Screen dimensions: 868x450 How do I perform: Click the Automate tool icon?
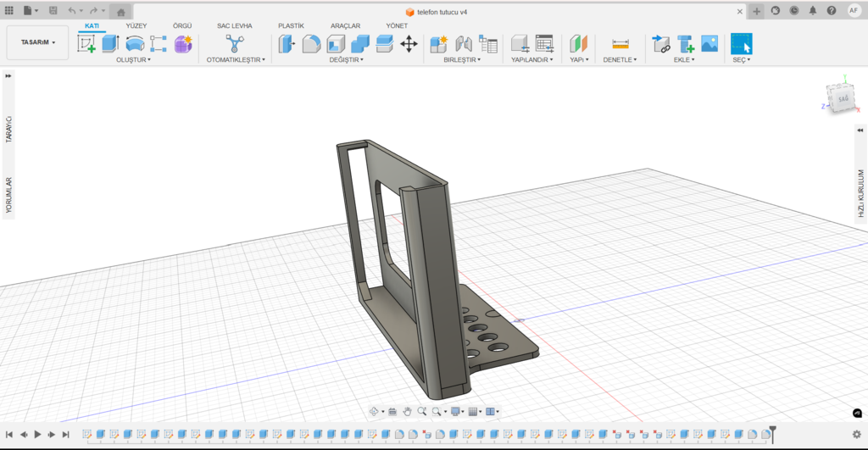click(x=235, y=44)
